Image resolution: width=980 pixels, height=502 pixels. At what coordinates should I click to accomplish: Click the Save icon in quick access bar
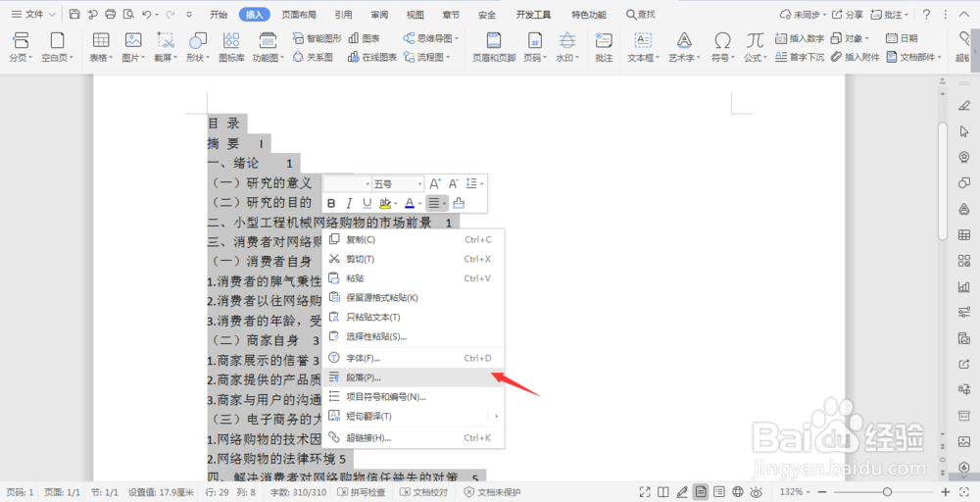click(x=74, y=14)
